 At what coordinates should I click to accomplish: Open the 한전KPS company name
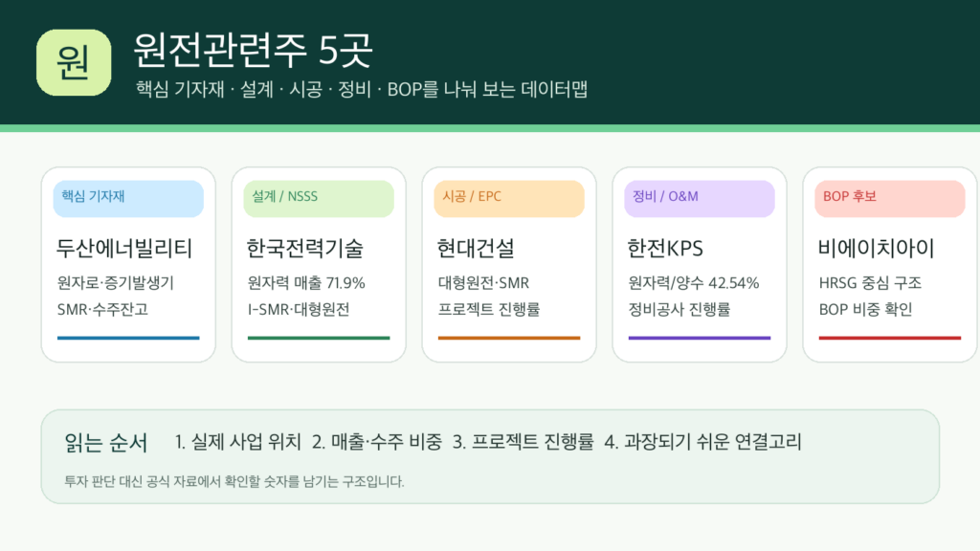point(665,249)
